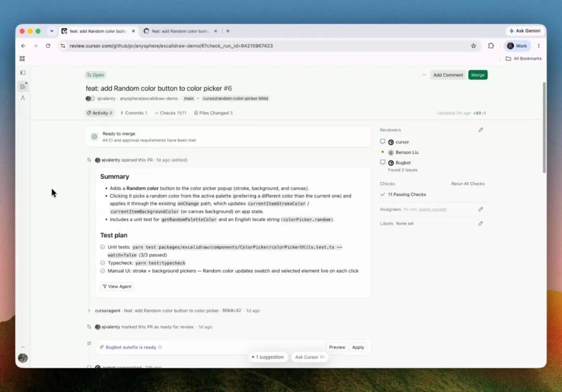
Task: Click the Ready to merge check circle icon
Action: pos(94,136)
